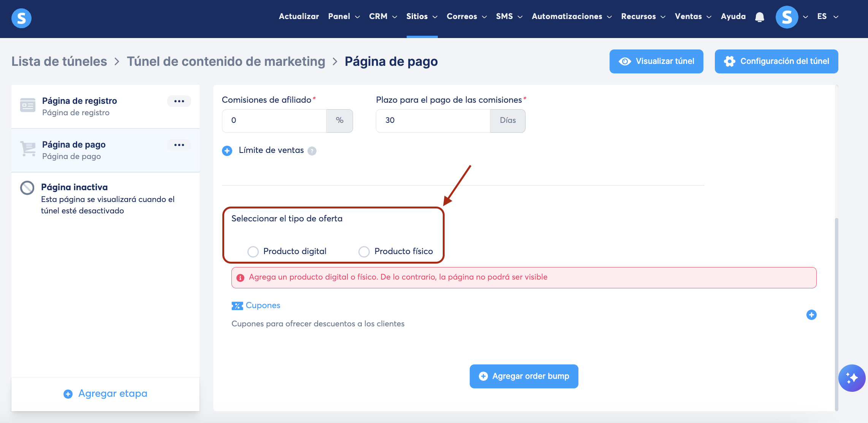Image resolution: width=868 pixels, height=423 pixels.
Task: Click the systeme.io logo top left
Action: point(21,18)
